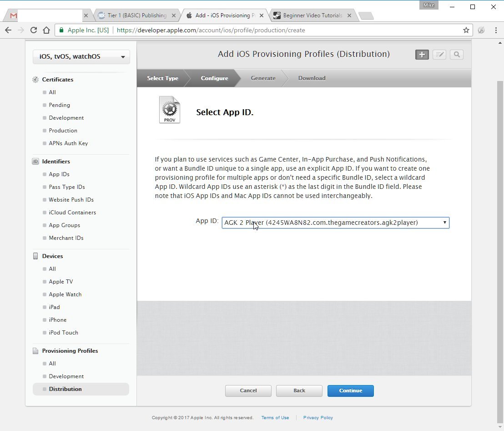Open Distribution provisioning profiles
504x431 pixels.
point(81,389)
